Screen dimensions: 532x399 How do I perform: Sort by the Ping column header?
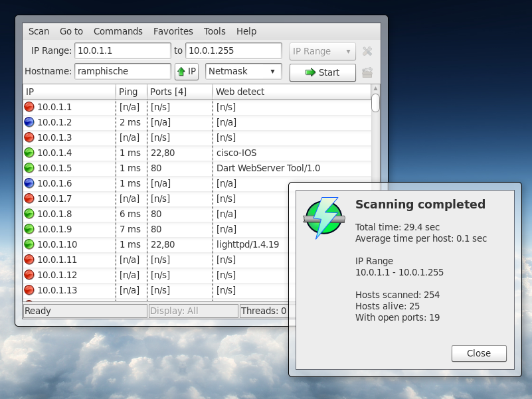132,92
